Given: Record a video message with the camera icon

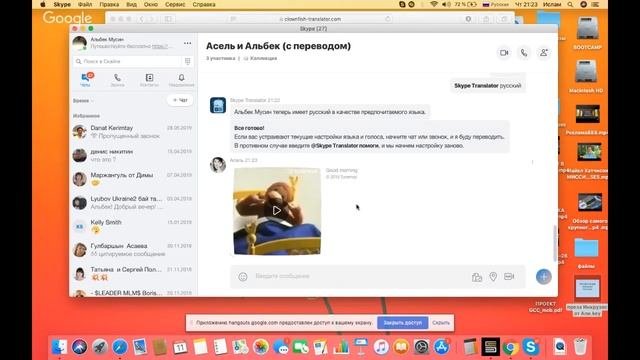Looking at the screenshot, I should pyautogui.click(x=509, y=276).
